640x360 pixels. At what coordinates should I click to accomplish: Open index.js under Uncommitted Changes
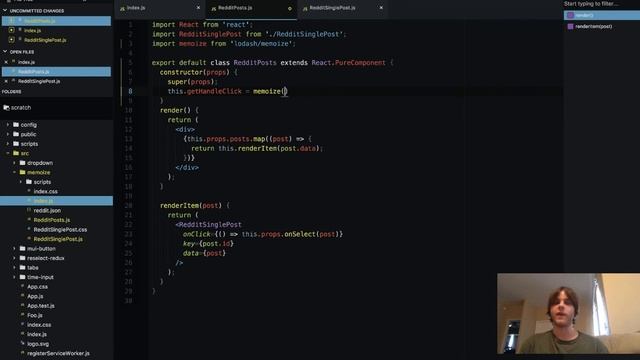[x=32, y=31]
